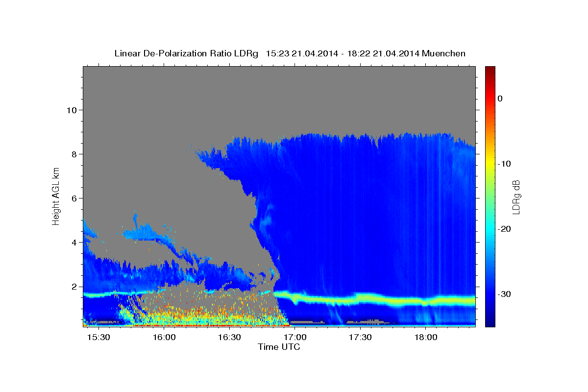Click the dark blue bottom of the colorbar
Image resolution: width=588 pixels, height=392 pixels.
pyautogui.click(x=490, y=323)
